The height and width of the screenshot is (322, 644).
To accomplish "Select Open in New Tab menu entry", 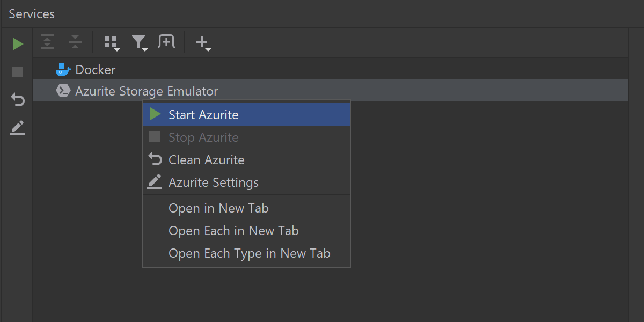I will [218, 208].
